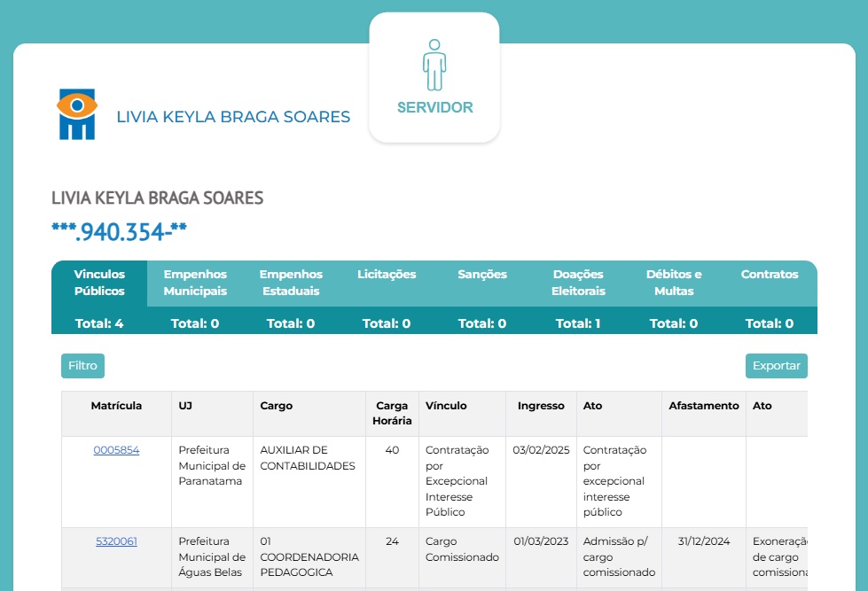Switch to the Empenhos Estaduais tab
The height and width of the screenshot is (591, 868).
point(291,283)
